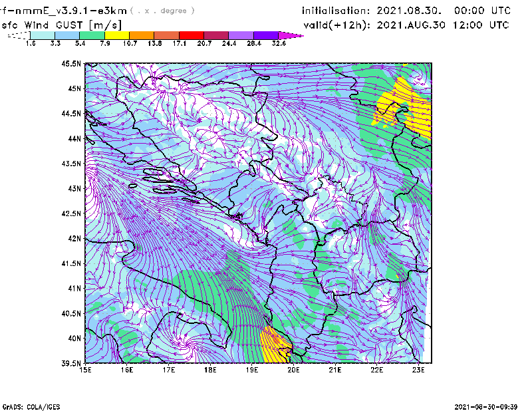Screen dimensions: 532x411
Task: Click the green legend swatch starting at 5.4
Action: pyautogui.click(x=92, y=35)
